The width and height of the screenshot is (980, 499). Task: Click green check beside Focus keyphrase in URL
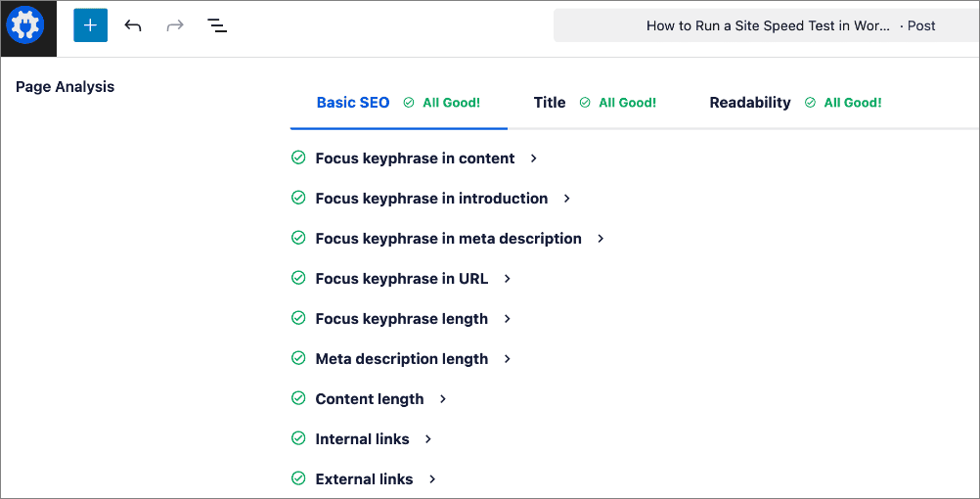[298, 278]
